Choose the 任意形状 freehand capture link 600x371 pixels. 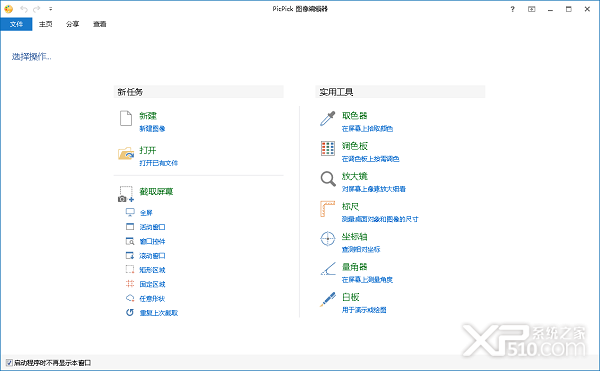tap(152, 298)
